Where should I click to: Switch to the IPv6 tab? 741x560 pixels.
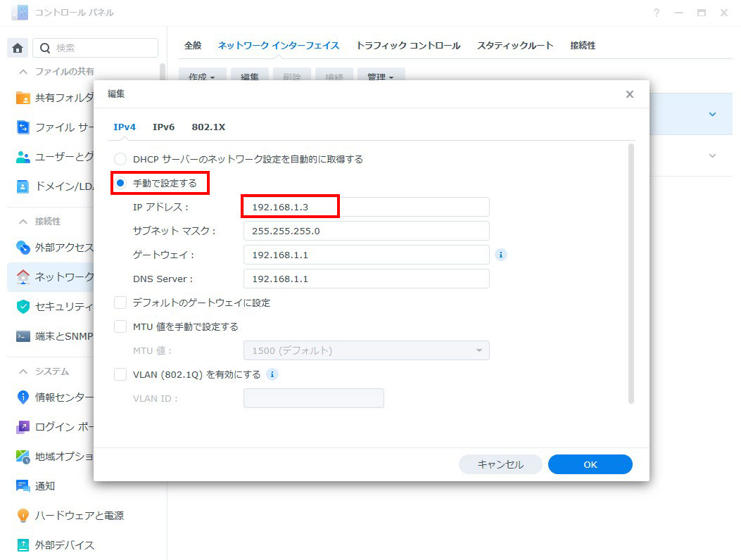(163, 127)
